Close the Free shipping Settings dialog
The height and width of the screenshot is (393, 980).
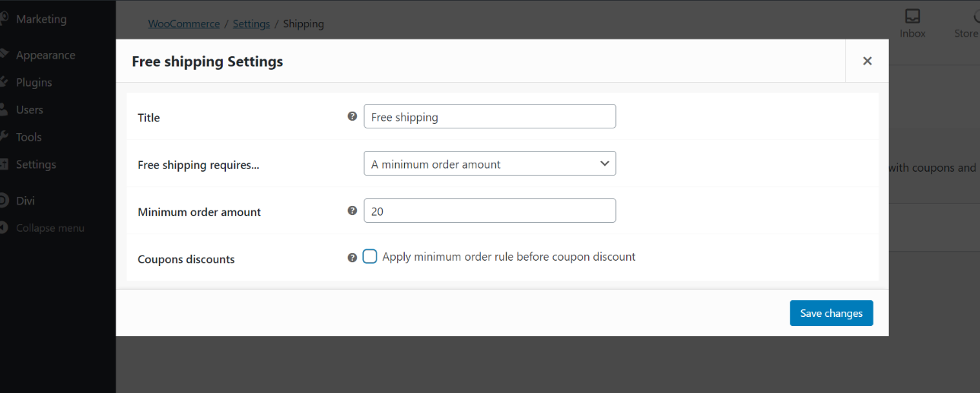867,61
